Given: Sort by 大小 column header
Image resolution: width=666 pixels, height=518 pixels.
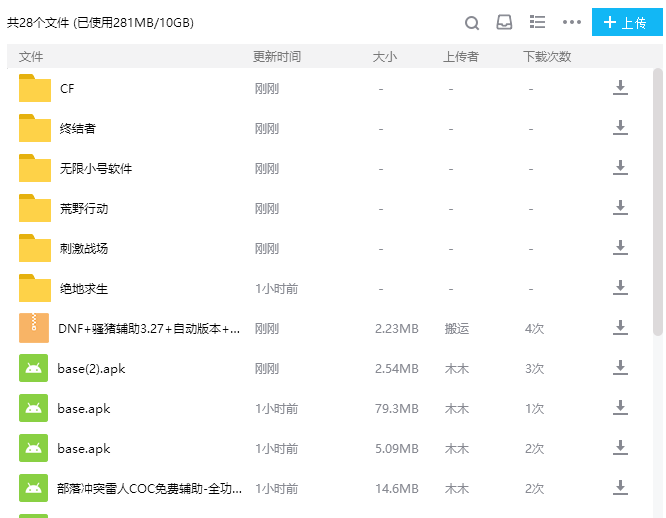Looking at the screenshot, I should [x=384, y=57].
